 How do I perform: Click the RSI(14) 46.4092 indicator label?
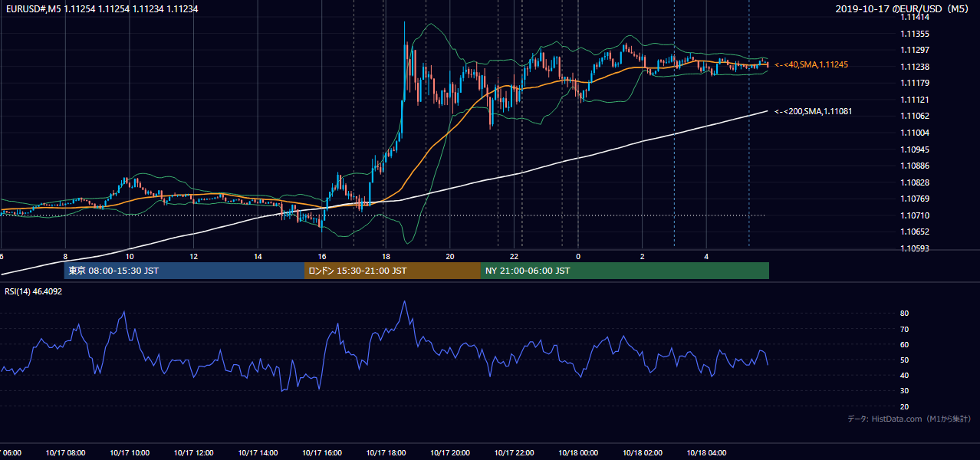[x=34, y=291]
